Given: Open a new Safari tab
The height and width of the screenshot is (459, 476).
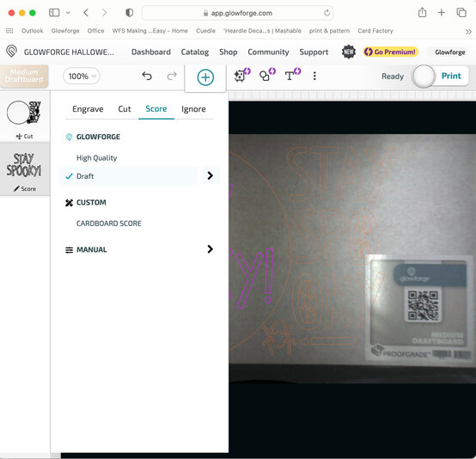Looking at the screenshot, I should (x=442, y=12).
